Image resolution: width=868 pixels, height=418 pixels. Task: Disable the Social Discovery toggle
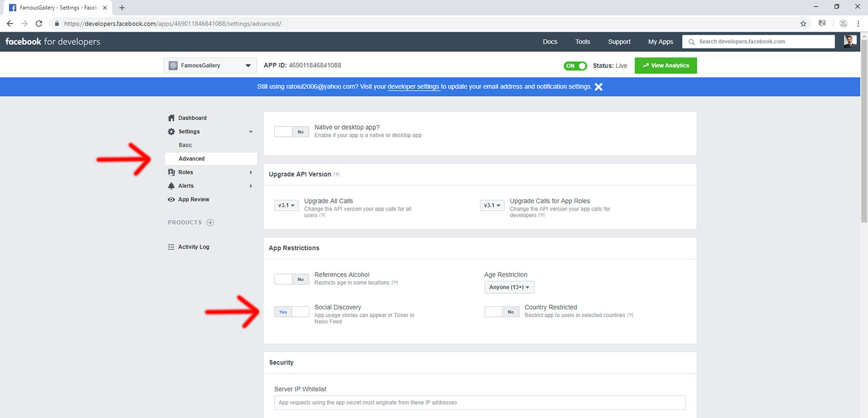coord(291,312)
